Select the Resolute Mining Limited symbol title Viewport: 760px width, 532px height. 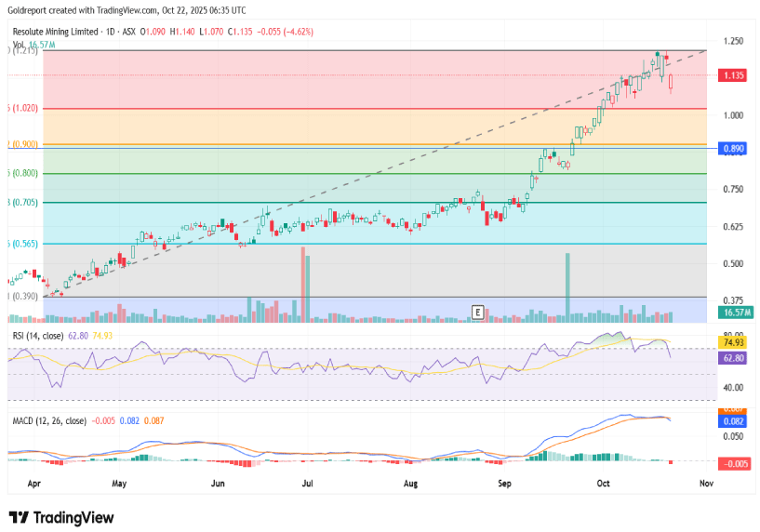click(x=63, y=31)
